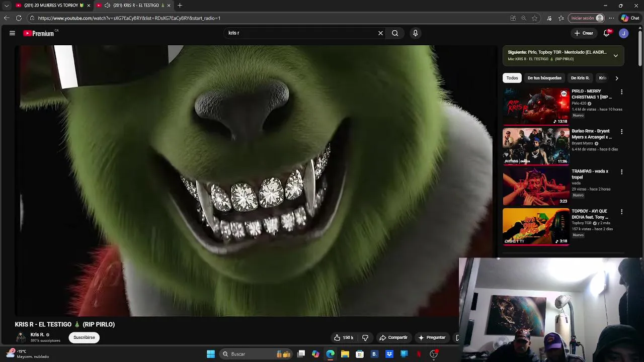644x362 pixels.
Task: Open File Explorer from the taskbar
Action: (345, 354)
